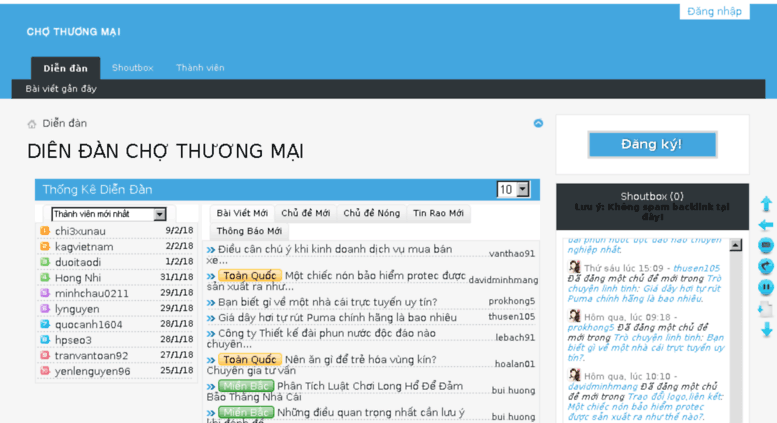Click the home icon beside Diễn đàn breadcrumb
This screenshot has height=423, width=777.
(x=32, y=124)
